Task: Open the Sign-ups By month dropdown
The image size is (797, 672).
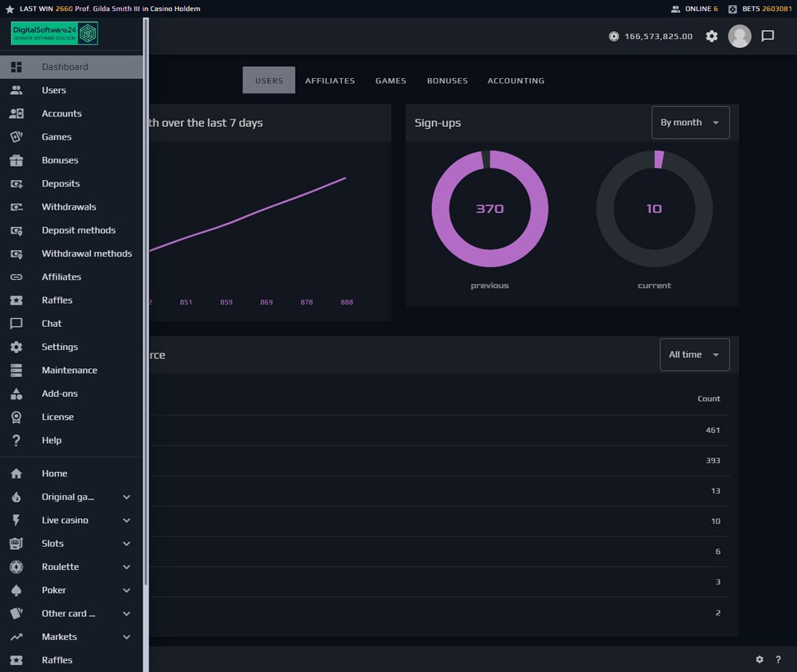Action: [x=689, y=123]
